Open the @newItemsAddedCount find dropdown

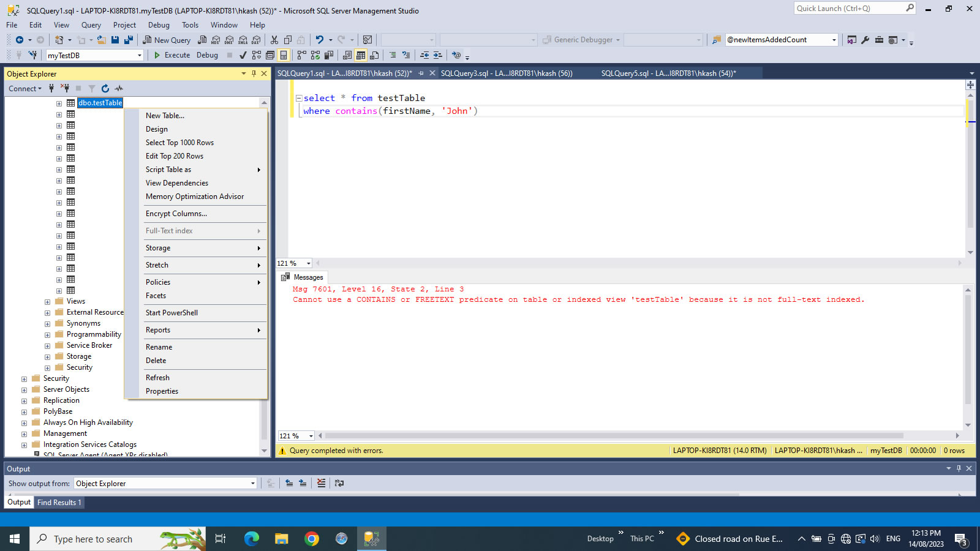834,40
